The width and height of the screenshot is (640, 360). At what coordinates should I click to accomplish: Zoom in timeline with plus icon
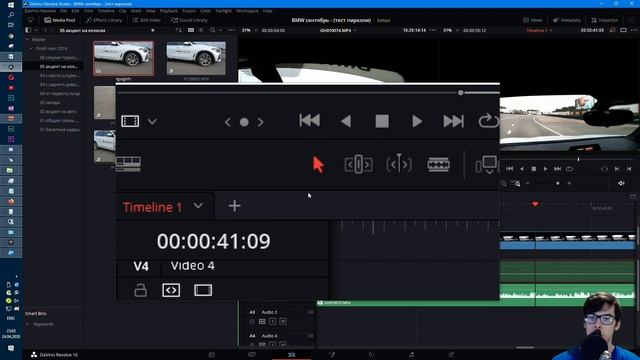[x=569, y=184]
